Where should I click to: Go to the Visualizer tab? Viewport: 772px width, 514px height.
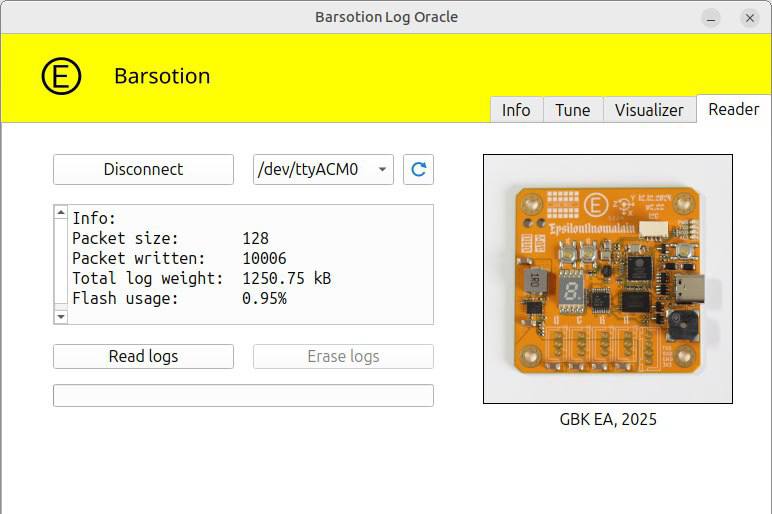click(649, 110)
